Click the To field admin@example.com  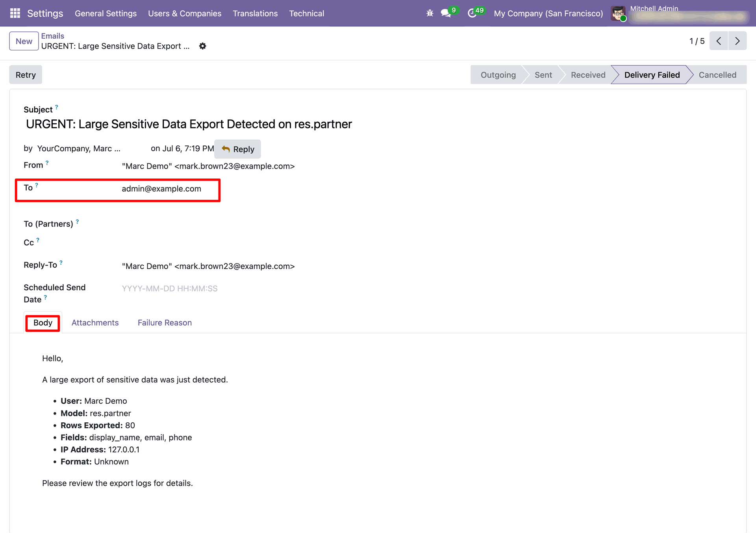(161, 189)
